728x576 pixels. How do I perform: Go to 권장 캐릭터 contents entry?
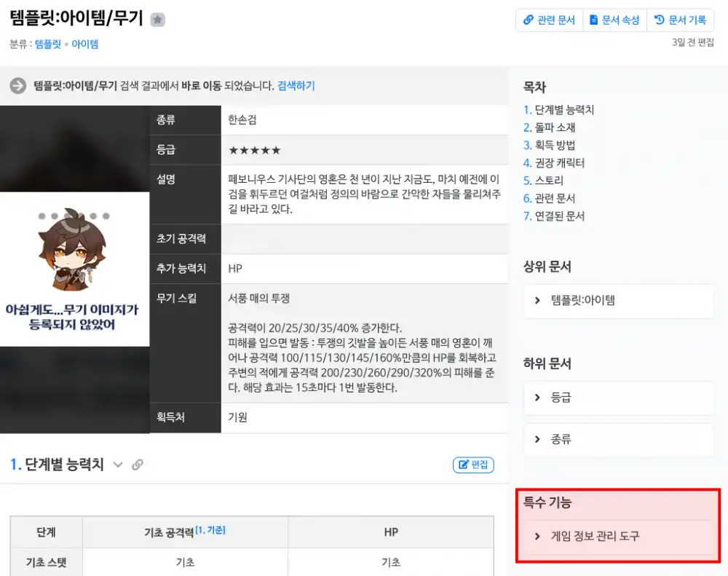559,163
